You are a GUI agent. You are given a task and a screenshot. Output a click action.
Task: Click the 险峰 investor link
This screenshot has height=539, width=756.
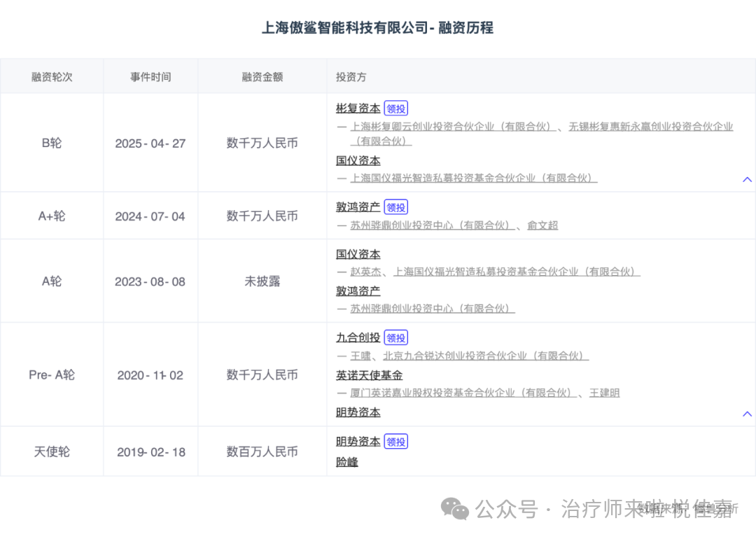click(346, 462)
